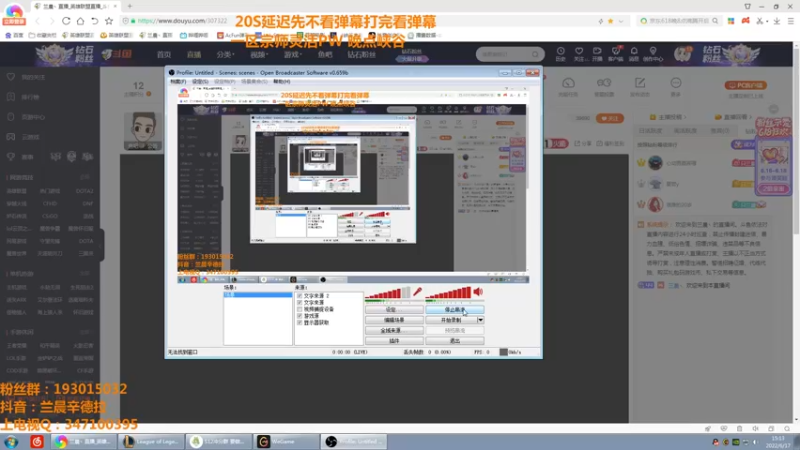The image size is (800, 450).
Task: Mute the microphone icon in OBS
Action: (418, 292)
